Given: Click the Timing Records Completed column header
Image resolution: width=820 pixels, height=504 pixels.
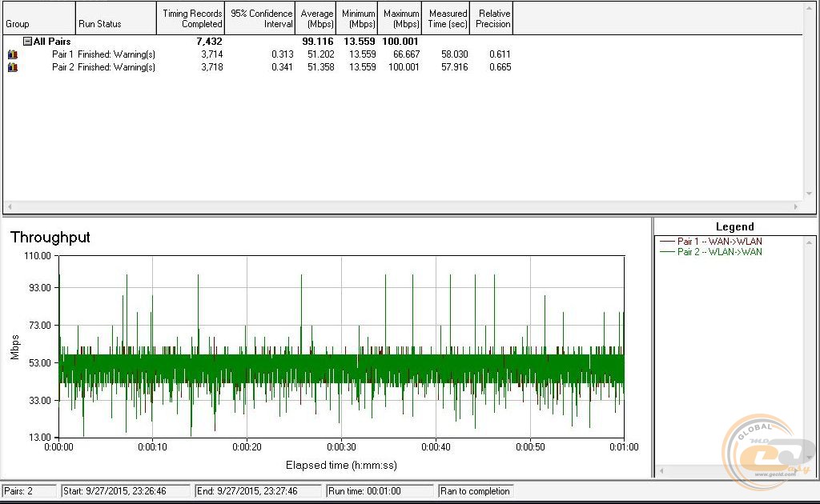Looking at the screenshot, I should (191, 18).
